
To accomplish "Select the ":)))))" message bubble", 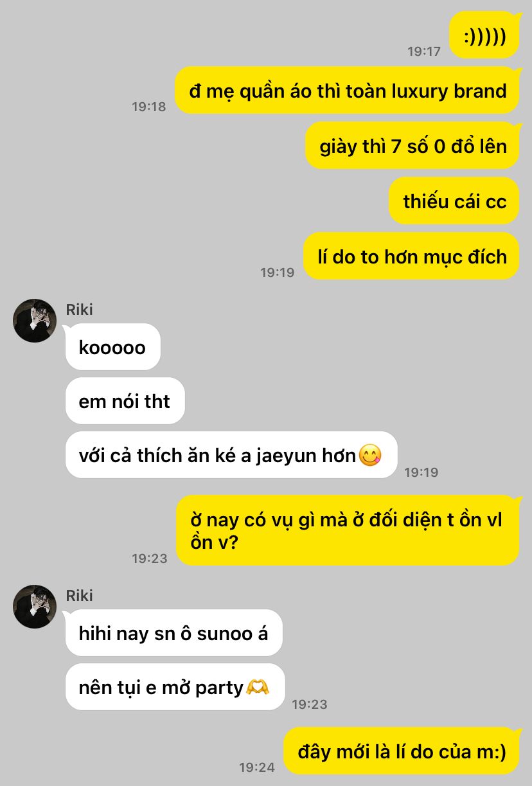I will pos(484,35).
